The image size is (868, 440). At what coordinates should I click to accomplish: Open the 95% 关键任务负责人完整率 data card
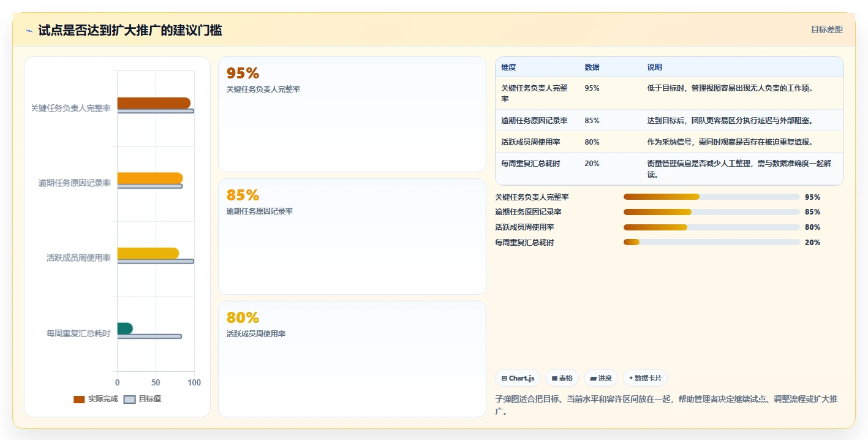pos(352,115)
